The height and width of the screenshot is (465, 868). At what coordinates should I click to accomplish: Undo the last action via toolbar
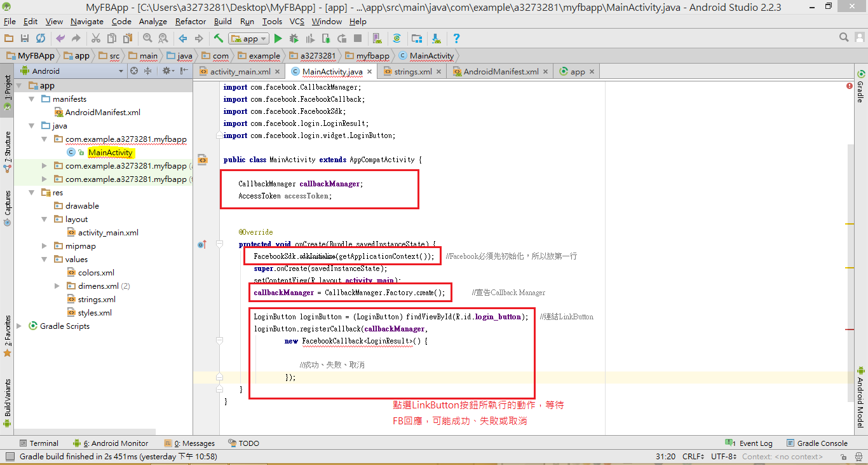coord(60,39)
